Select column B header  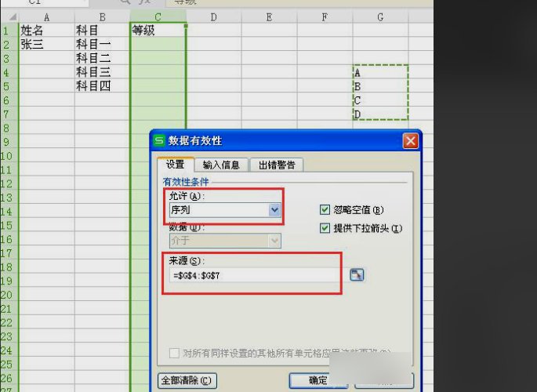click(102, 17)
